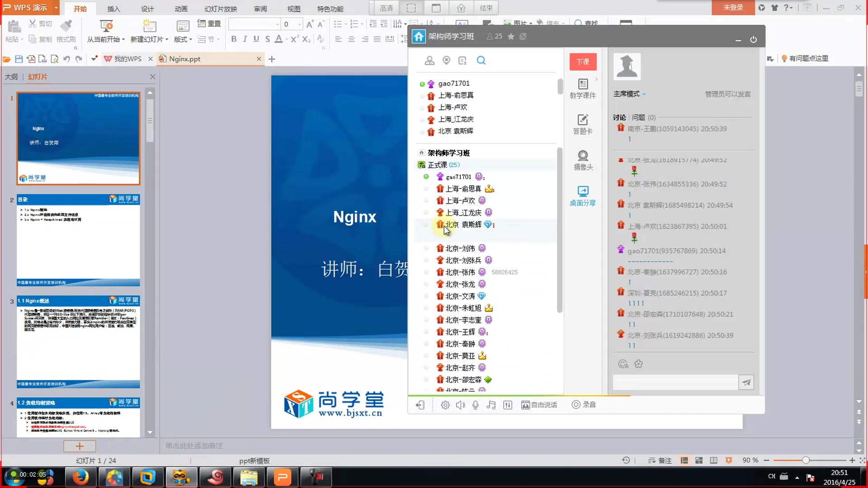Click the open folder icon in quick toolbar
The image size is (868, 488).
click(7, 59)
